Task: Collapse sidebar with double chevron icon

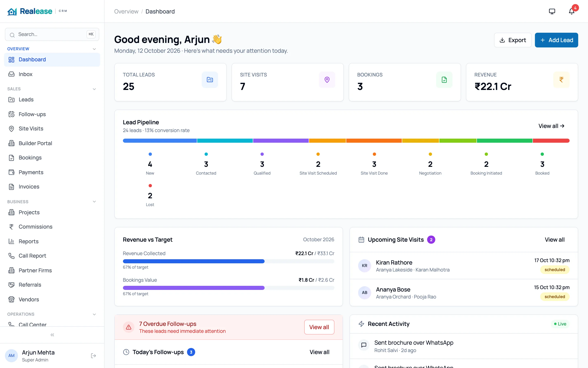Action: coord(52,335)
